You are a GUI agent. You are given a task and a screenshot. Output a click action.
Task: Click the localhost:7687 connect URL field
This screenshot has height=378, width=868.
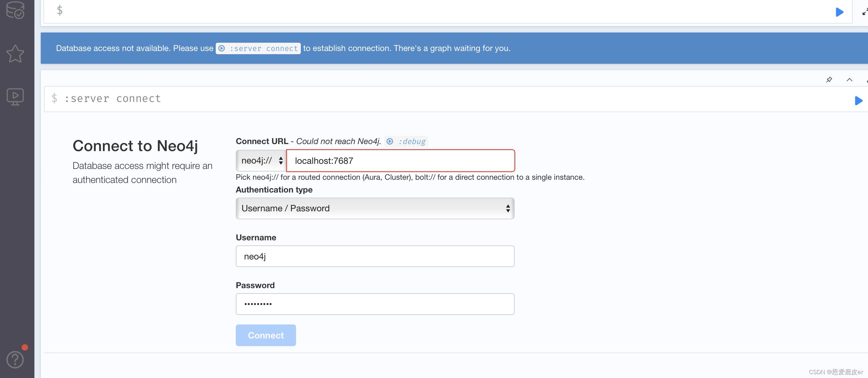pos(400,161)
